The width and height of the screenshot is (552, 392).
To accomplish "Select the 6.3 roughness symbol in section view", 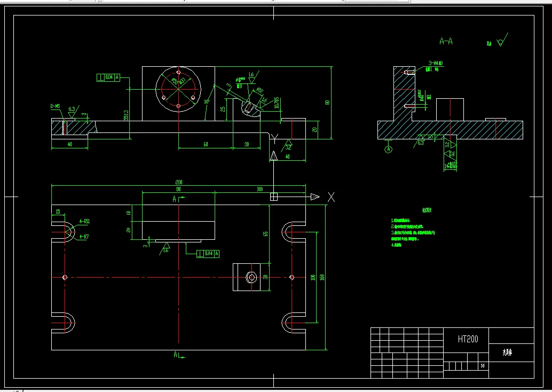I will click(419, 141).
